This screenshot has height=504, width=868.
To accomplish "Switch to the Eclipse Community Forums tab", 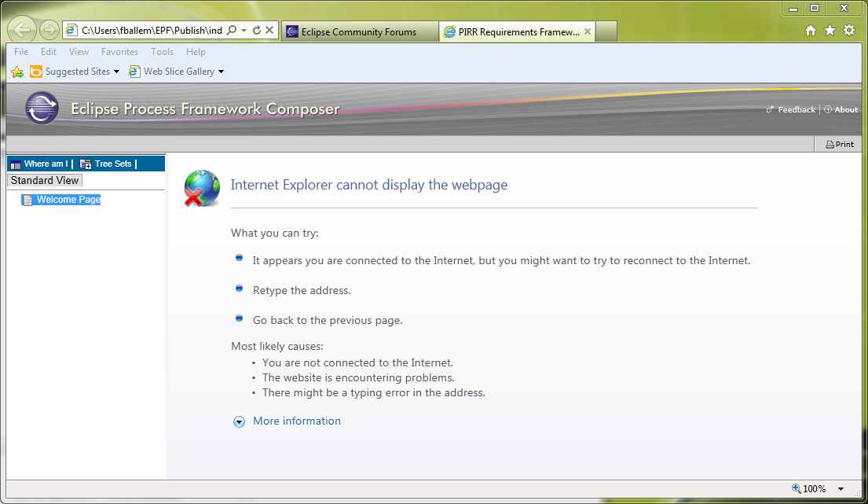I will pos(360,31).
